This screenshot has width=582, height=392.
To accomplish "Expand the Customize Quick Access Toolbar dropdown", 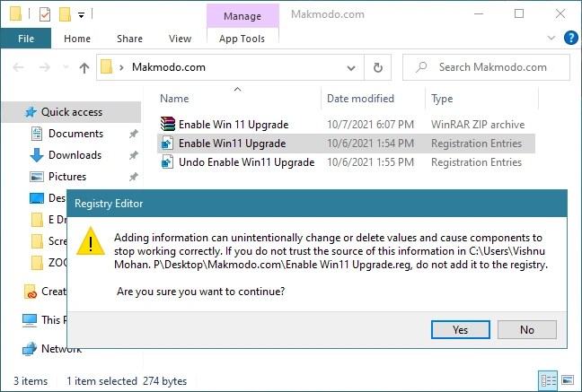I will (81, 14).
